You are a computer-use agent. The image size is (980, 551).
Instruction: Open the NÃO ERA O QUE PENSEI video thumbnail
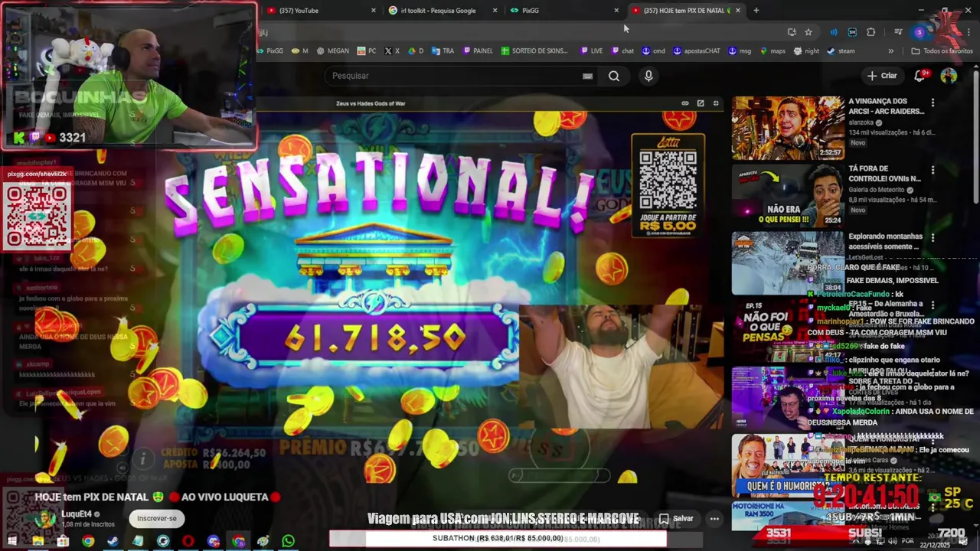788,195
